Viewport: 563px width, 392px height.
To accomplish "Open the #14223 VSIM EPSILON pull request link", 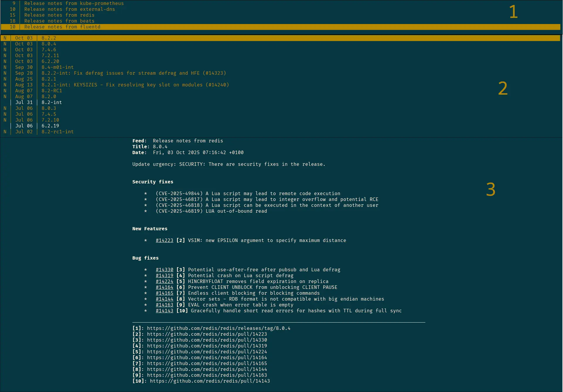I will click(x=165, y=240).
